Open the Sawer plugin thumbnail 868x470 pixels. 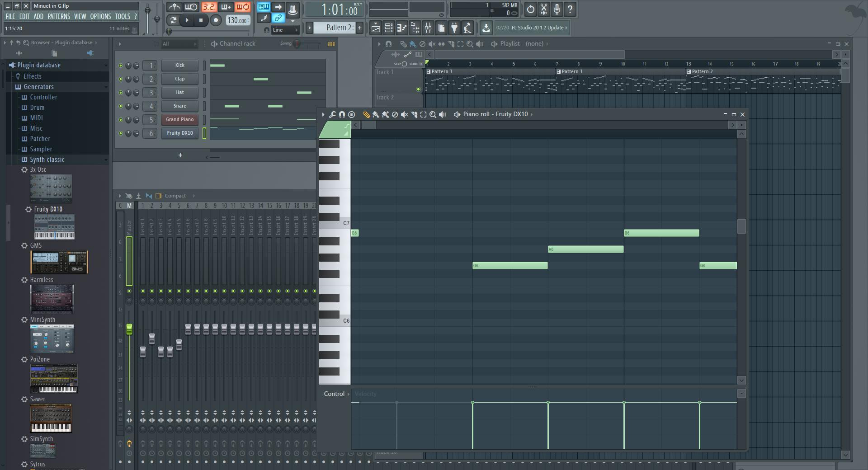51,418
